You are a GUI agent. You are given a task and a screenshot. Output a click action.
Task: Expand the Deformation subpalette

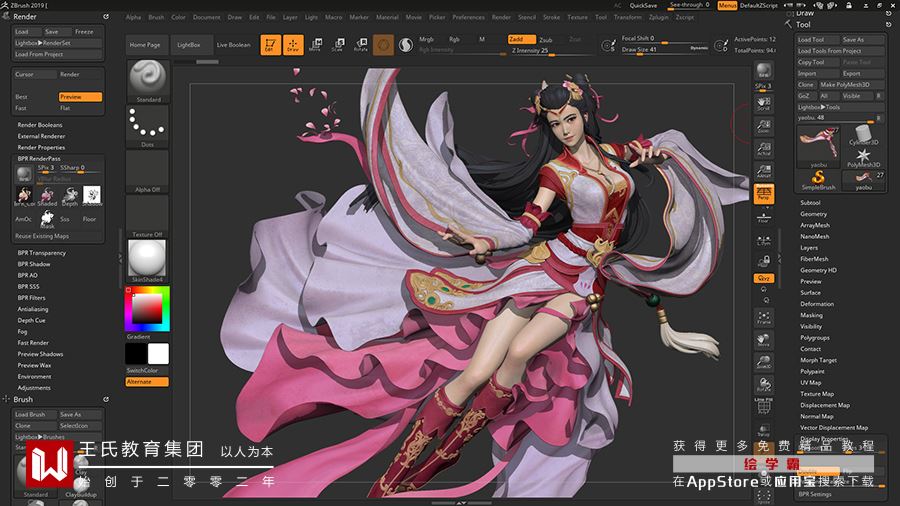tap(817, 304)
